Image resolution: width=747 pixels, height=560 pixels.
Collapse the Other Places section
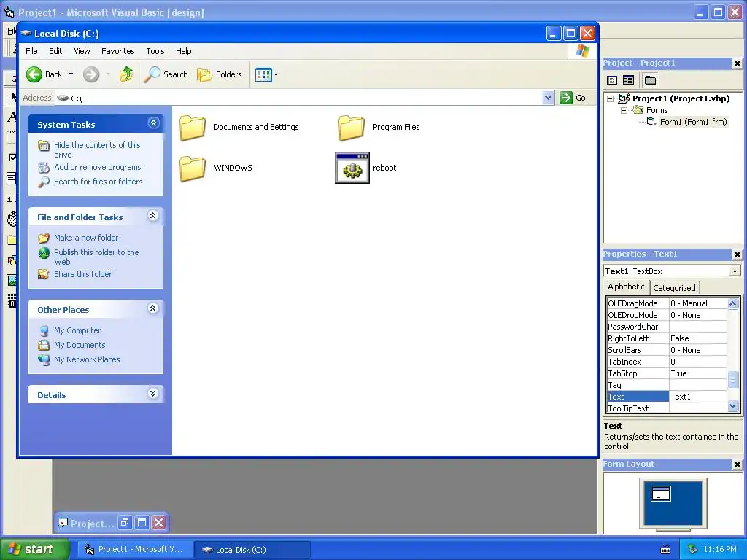tap(153, 308)
